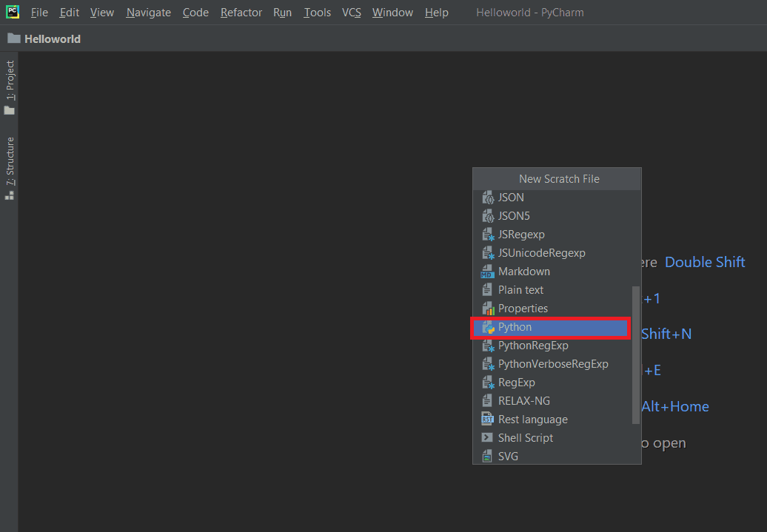Click the PyCharm logo in the title bar
This screenshot has width=767, height=532.
coord(12,12)
